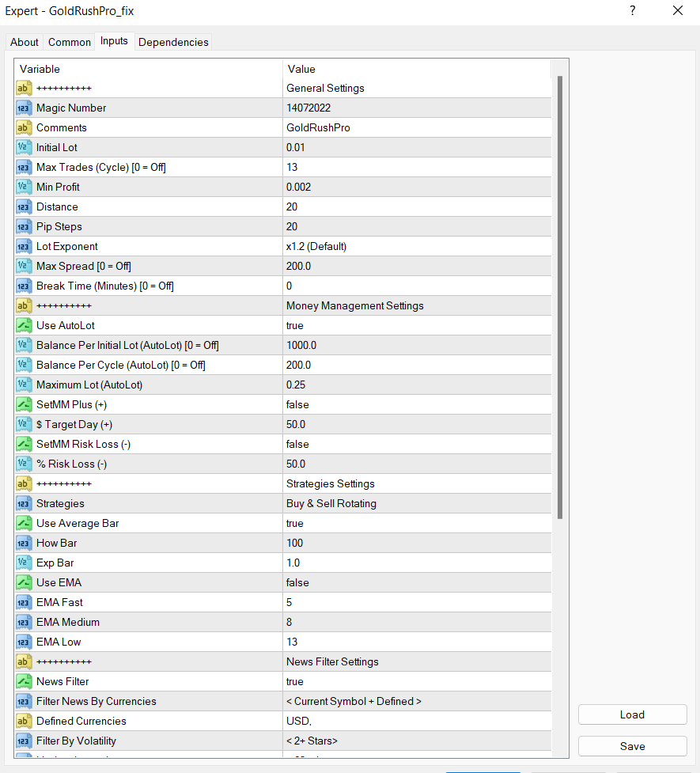Click the icon beside % Risk Loss (-)
This screenshot has width=700, height=773.
24,464
